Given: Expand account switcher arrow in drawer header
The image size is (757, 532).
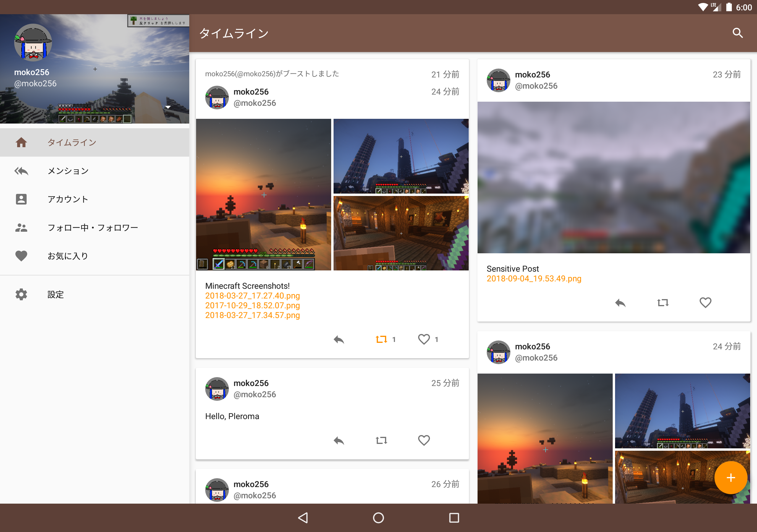Looking at the screenshot, I should (x=168, y=107).
